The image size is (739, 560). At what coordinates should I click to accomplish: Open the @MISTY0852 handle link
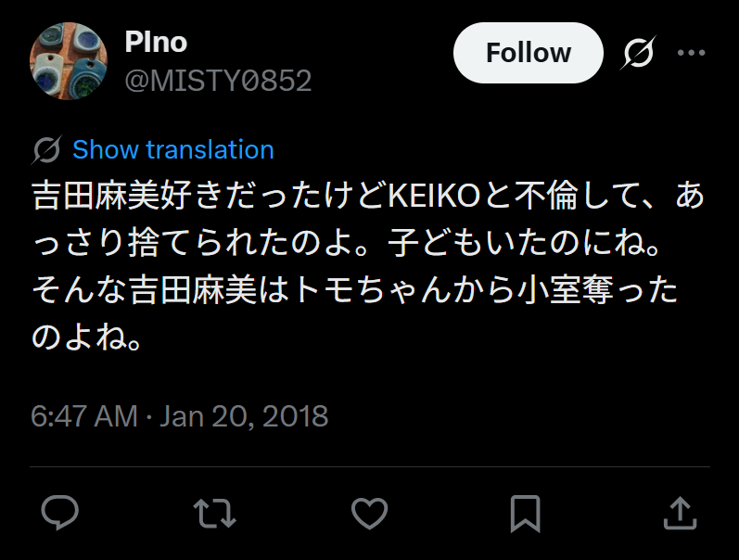pos(218,82)
